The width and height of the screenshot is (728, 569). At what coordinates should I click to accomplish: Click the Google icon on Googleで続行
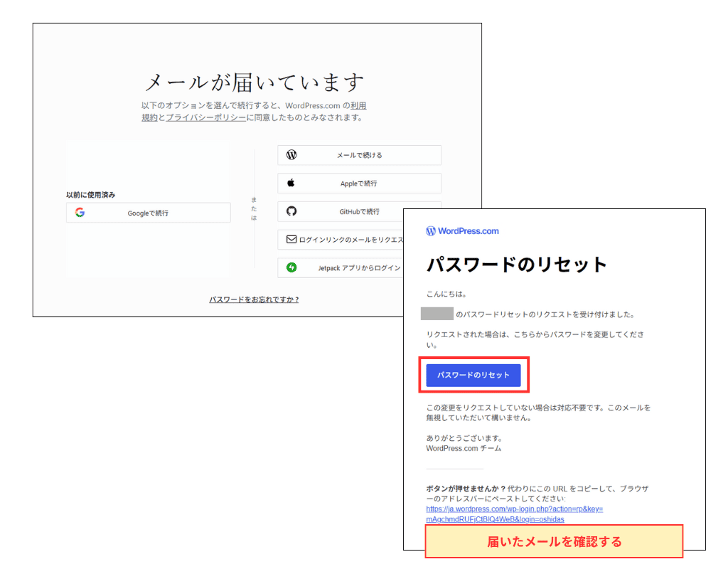click(x=80, y=213)
